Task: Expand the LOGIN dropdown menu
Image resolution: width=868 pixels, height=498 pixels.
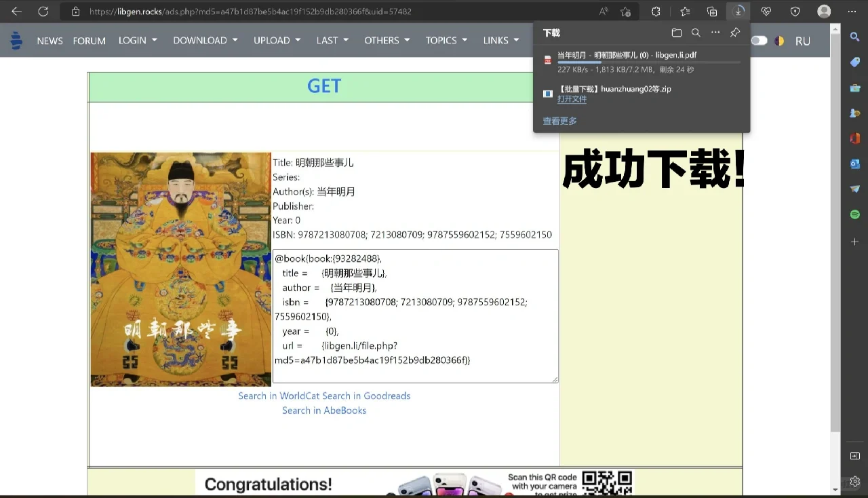Action: pos(138,40)
